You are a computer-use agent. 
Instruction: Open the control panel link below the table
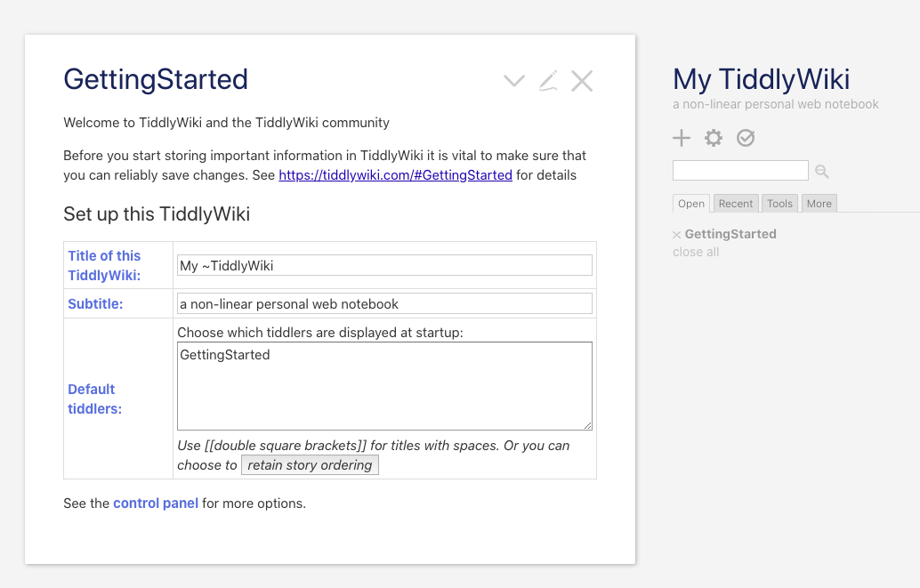tap(156, 503)
